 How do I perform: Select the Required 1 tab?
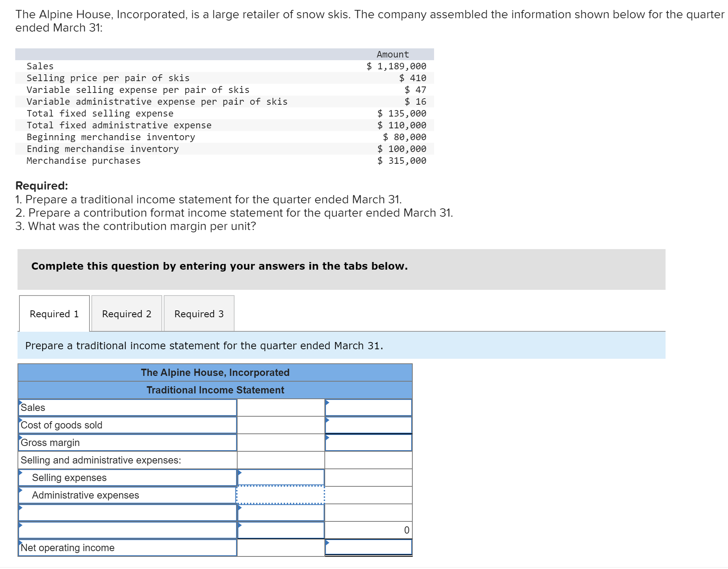pyautogui.click(x=54, y=313)
